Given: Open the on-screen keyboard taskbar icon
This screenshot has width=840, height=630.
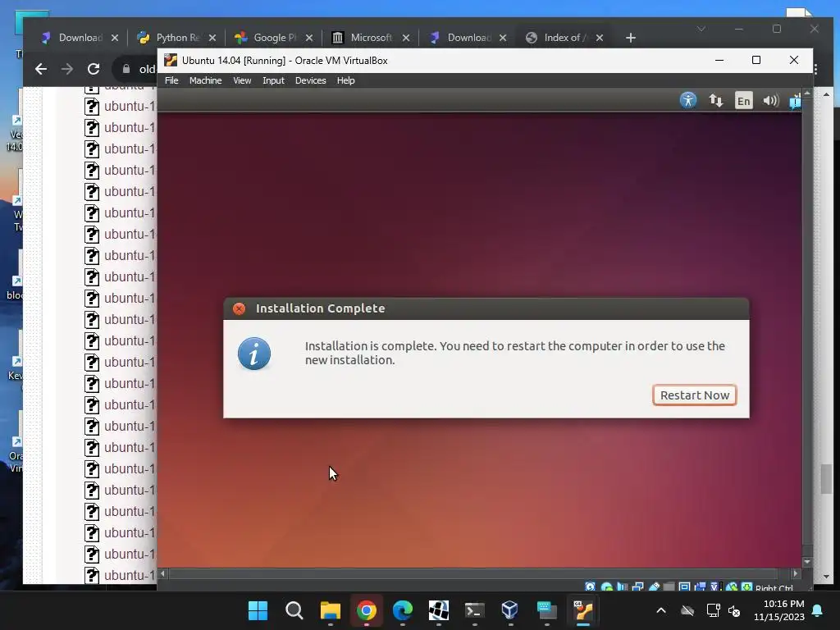Looking at the screenshot, I should (546, 610).
